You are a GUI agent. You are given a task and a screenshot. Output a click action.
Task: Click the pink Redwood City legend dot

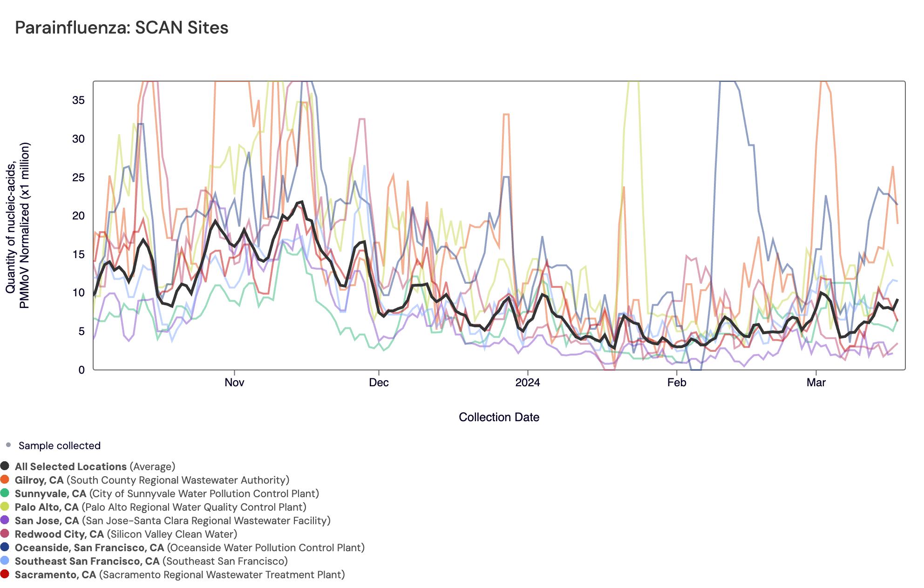[x=5, y=533]
